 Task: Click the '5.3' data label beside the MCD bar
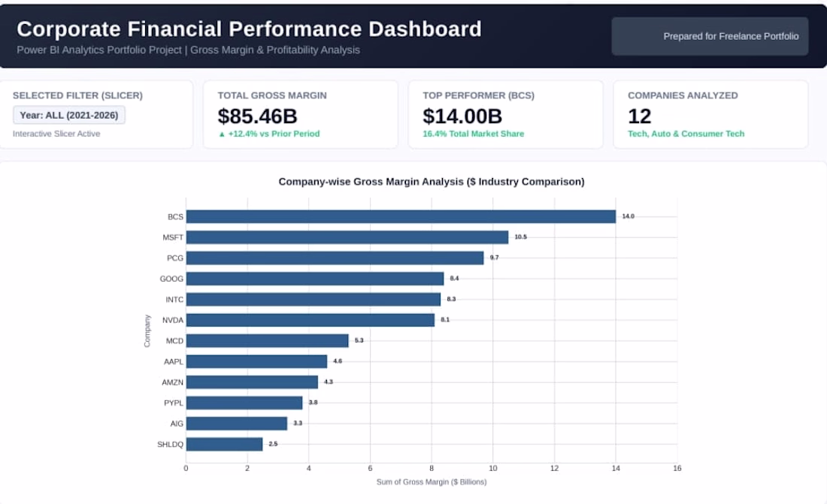pos(359,340)
